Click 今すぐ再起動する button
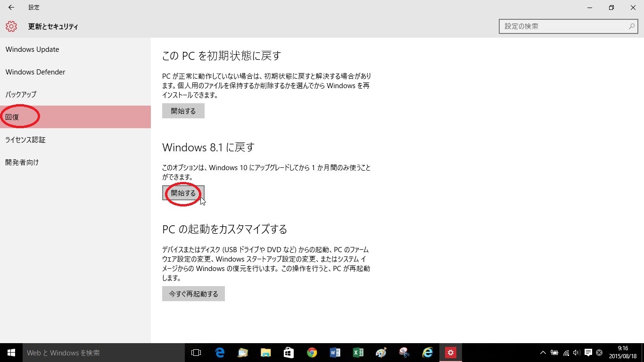644x362 pixels. (193, 294)
